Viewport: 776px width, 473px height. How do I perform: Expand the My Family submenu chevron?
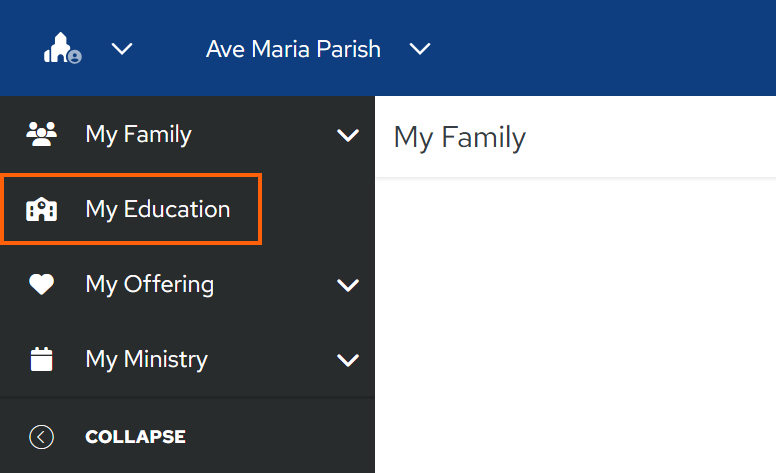tap(348, 135)
